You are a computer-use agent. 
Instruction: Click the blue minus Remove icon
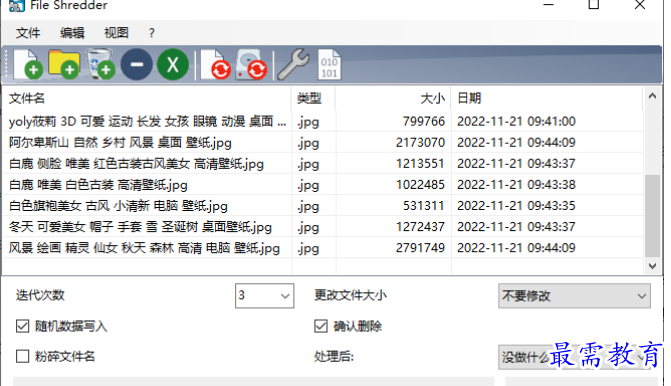[137, 65]
